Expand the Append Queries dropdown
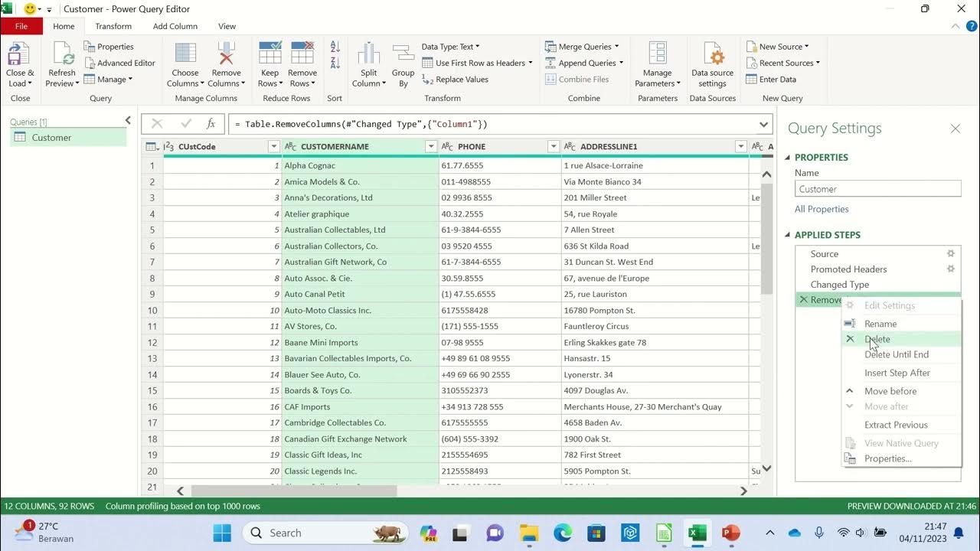Viewport: 980px width, 551px height. 621,63
